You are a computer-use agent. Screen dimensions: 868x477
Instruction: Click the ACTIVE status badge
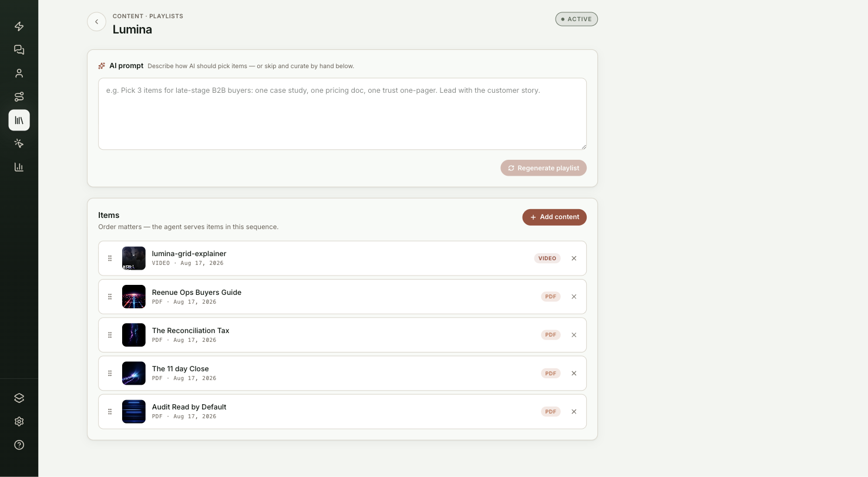tap(577, 19)
